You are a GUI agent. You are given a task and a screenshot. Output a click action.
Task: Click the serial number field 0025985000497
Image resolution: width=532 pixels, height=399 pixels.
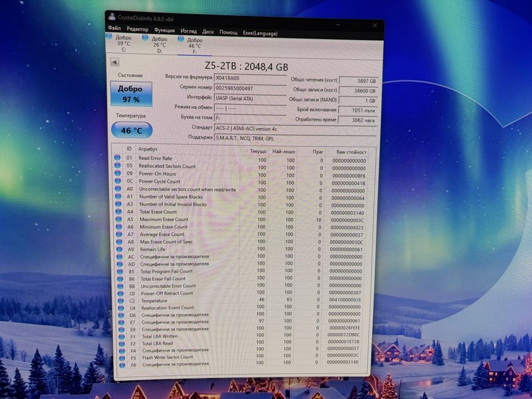pyautogui.click(x=250, y=88)
